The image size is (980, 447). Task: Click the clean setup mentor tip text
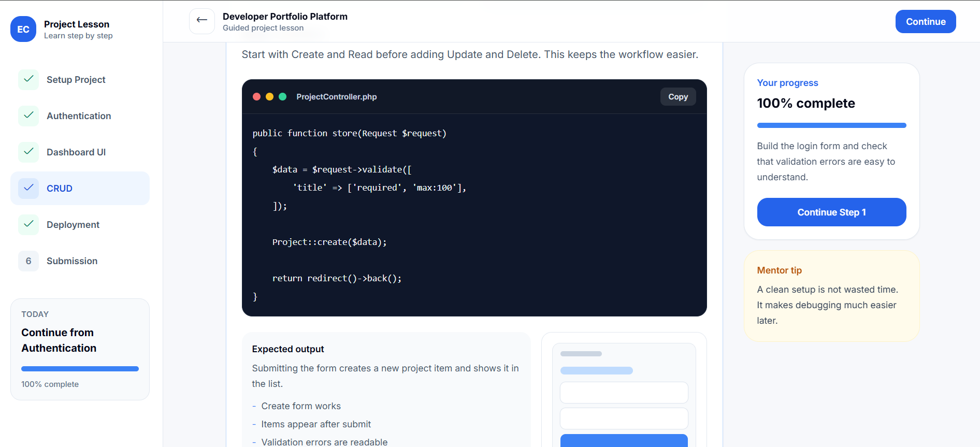(x=828, y=305)
